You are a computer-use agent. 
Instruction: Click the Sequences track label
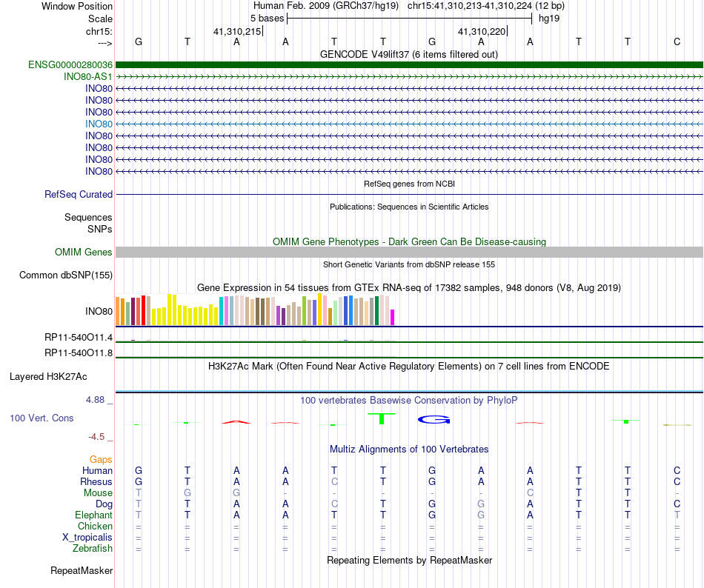coord(88,218)
